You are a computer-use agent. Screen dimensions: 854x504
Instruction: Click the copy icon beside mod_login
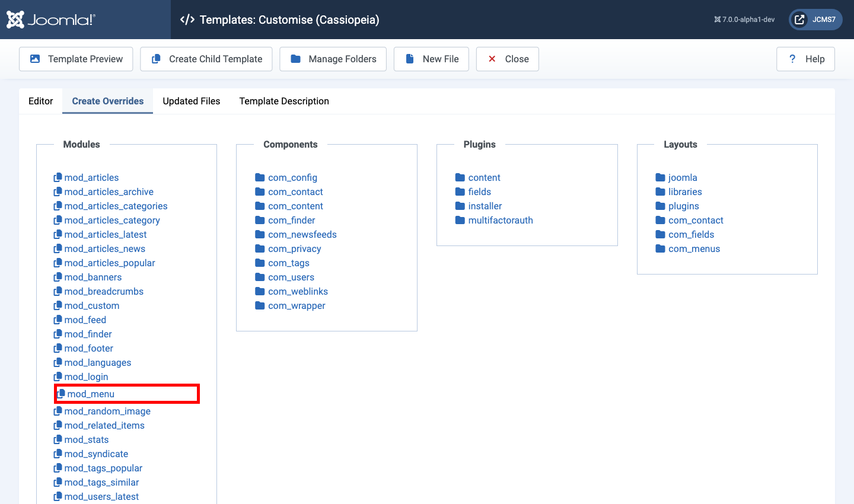click(x=58, y=377)
